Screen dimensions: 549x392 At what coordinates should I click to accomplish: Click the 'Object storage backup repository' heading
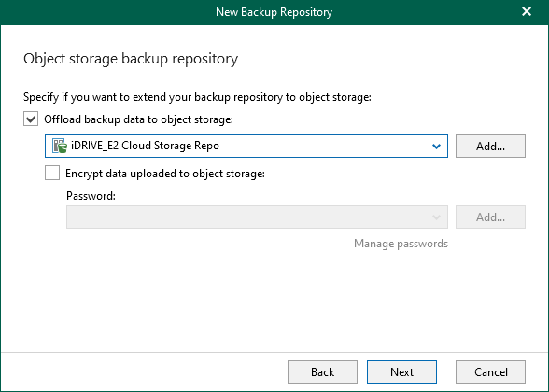[x=131, y=59]
